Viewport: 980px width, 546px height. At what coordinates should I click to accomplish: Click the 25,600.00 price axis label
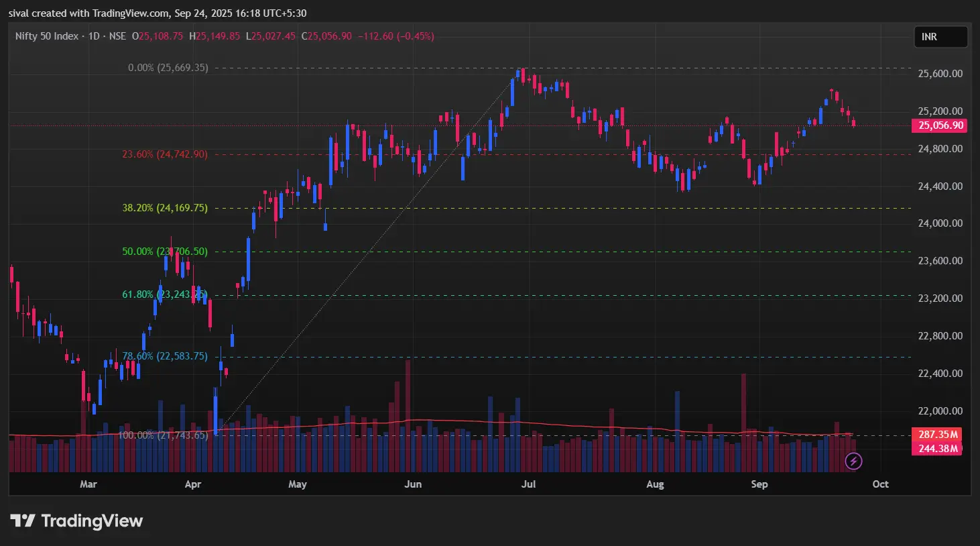[x=940, y=74]
